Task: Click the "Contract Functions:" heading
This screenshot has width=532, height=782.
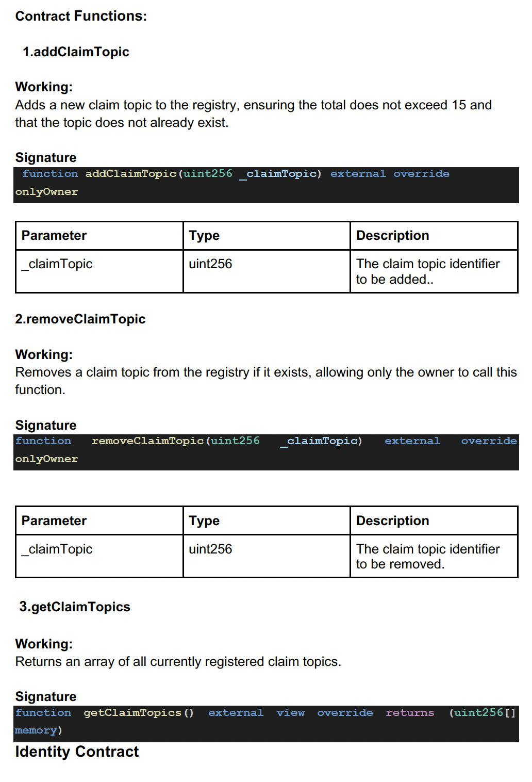Action: [x=81, y=16]
